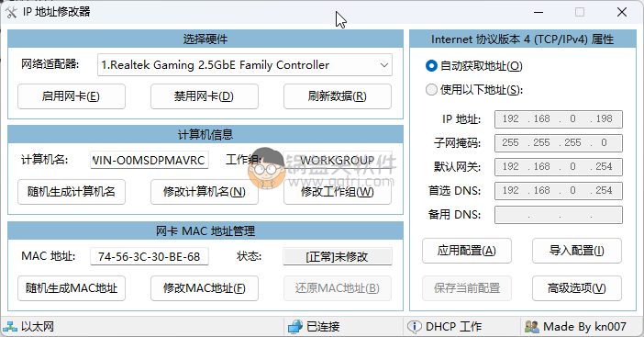Click the 状态 [正常]未修改 field

338,256
